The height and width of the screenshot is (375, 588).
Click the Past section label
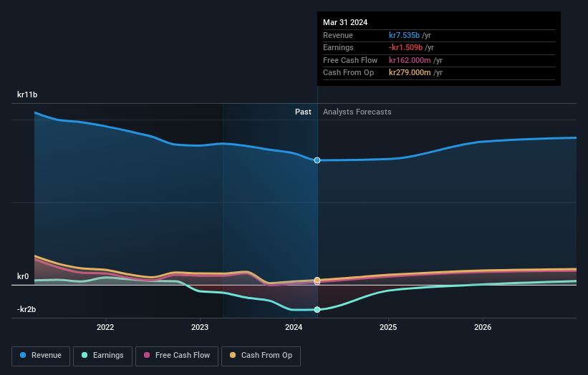(x=303, y=112)
